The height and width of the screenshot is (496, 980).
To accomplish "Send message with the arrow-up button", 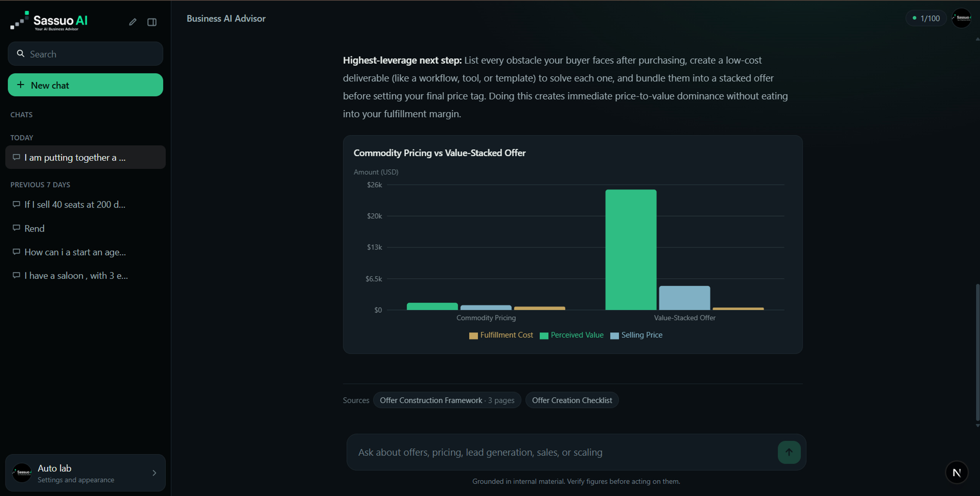I will (789, 452).
